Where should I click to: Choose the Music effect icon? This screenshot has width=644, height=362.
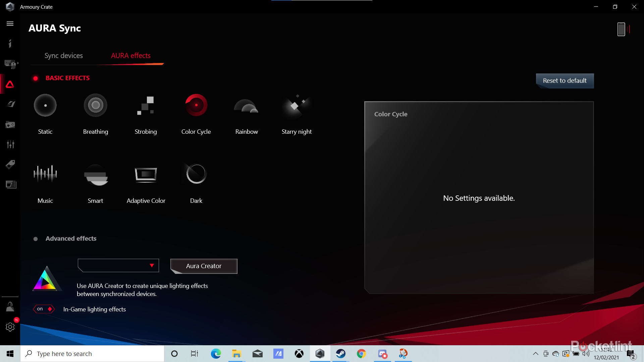point(45,174)
